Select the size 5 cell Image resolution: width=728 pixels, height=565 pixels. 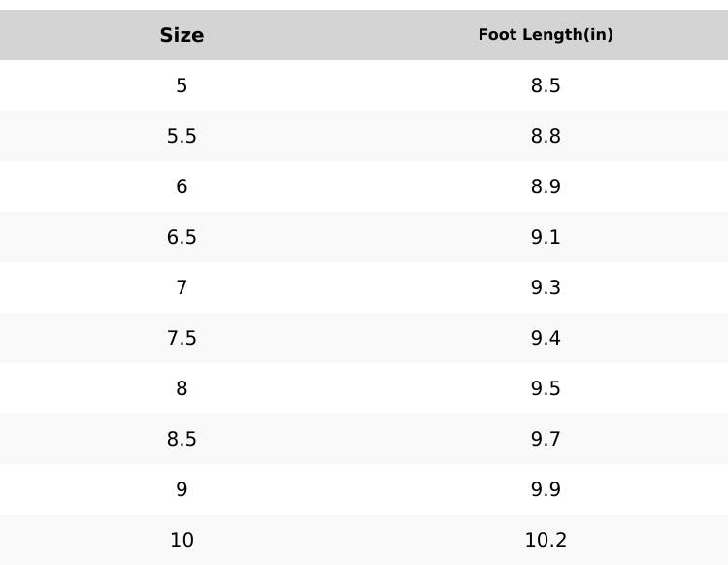pyautogui.click(x=182, y=85)
